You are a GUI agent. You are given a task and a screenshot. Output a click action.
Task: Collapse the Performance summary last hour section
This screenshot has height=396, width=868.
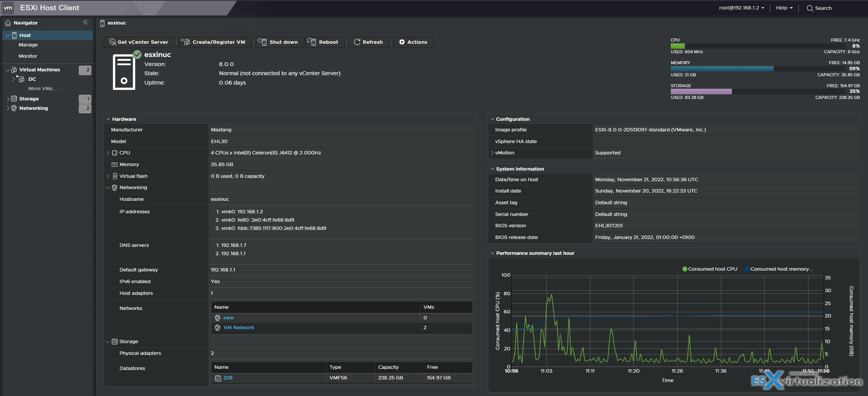coord(492,253)
